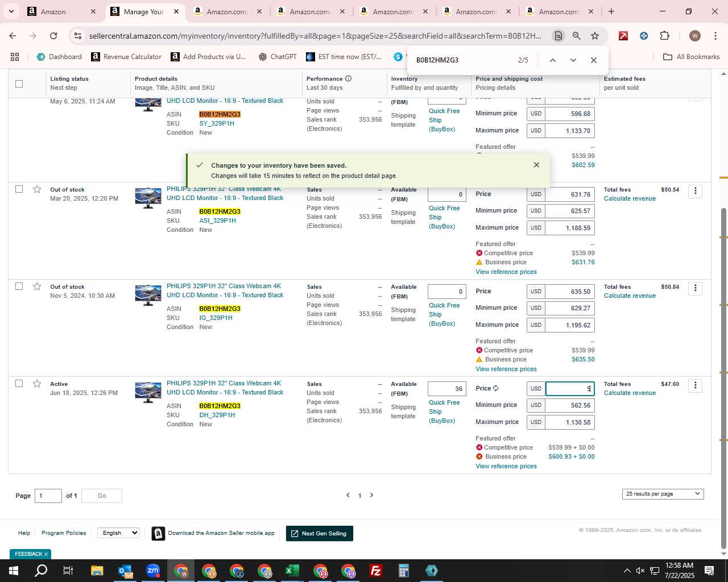Go to next results page arrow
The height and width of the screenshot is (582, 728).
[372, 495]
